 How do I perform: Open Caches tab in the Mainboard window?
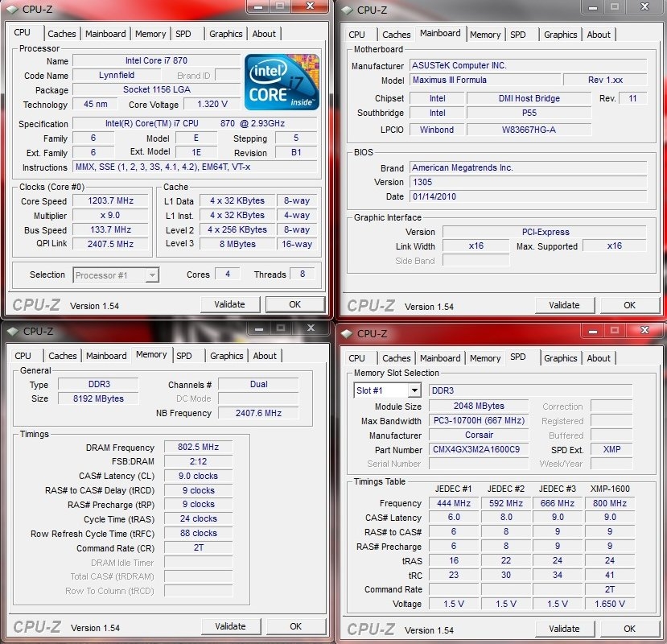397,35
